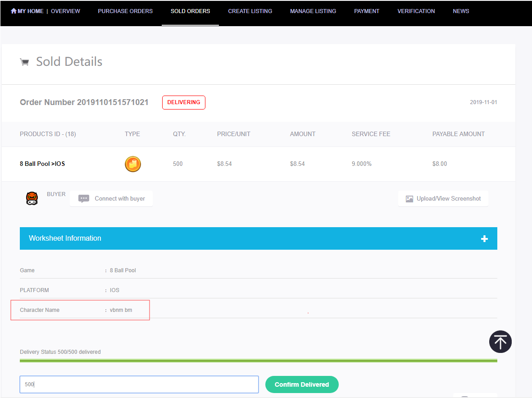
Task: Click Connect with buyer button
Action: [x=111, y=199]
